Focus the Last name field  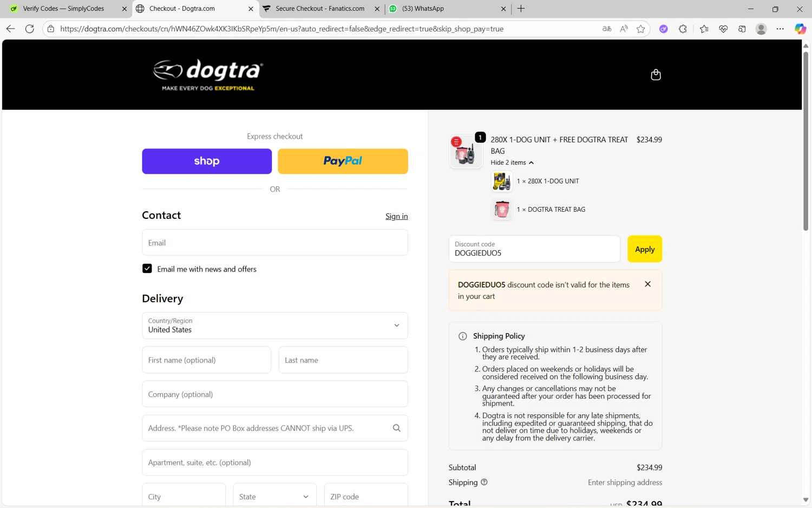[343, 360]
